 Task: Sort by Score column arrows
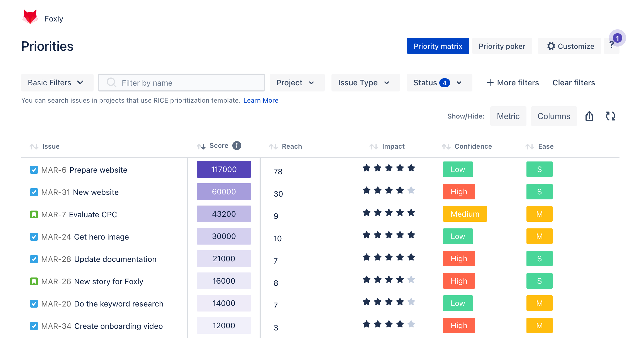pyautogui.click(x=201, y=146)
